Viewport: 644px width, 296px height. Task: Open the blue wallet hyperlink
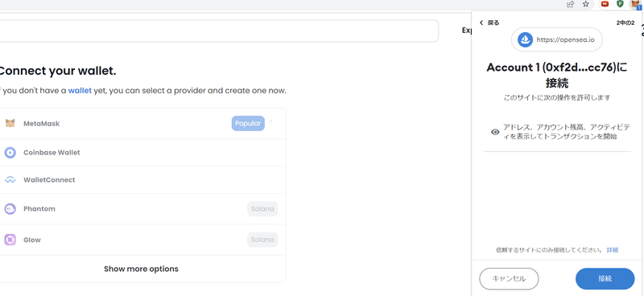tap(80, 91)
